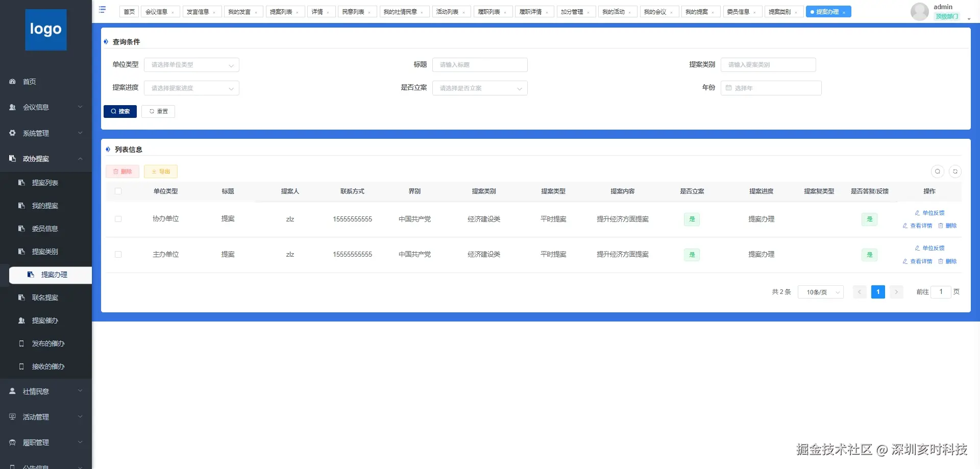Close the 加分管理 tab with its x
This screenshot has width=980, height=469.
588,12
